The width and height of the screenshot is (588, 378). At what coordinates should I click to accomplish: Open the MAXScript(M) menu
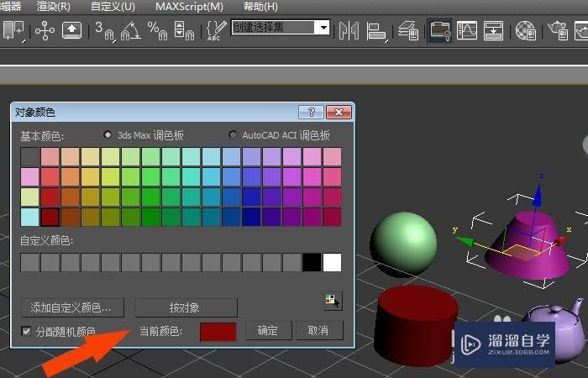click(x=189, y=7)
